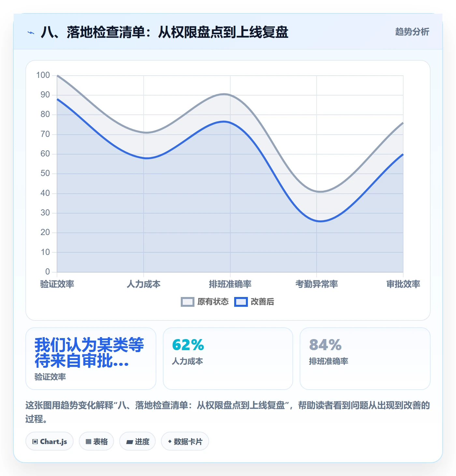Select the Chart.js tag chip

pyautogui.click(x=50, y=441)
